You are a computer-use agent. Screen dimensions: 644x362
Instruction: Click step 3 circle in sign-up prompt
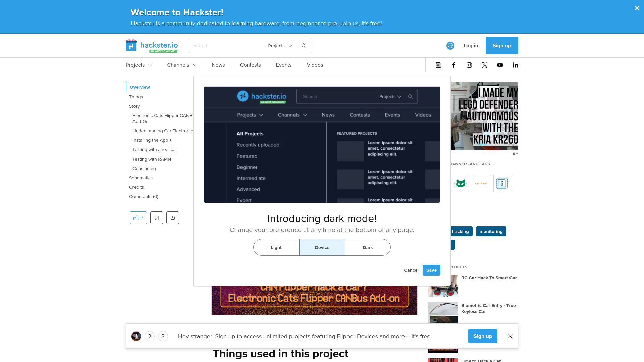tap(163, 336)
